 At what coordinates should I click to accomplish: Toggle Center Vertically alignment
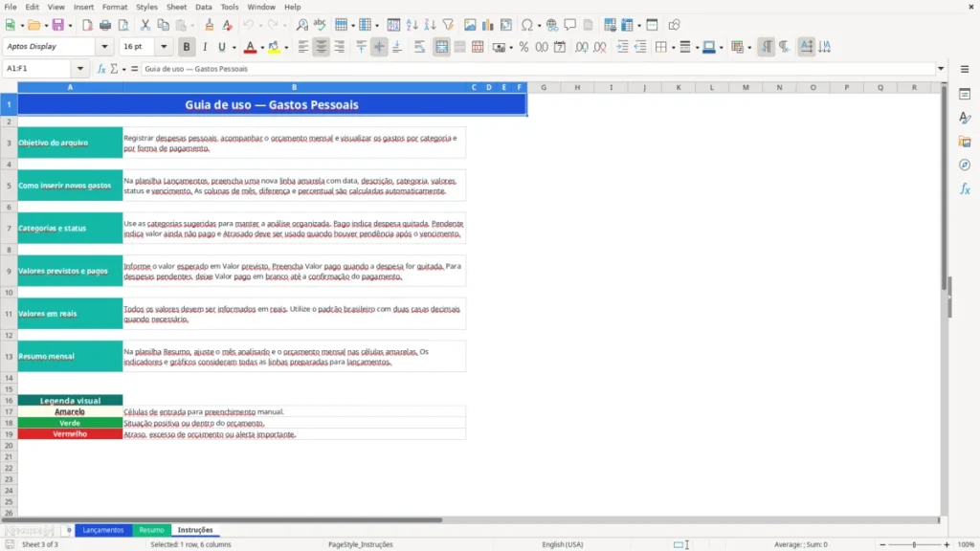point(379,47)
